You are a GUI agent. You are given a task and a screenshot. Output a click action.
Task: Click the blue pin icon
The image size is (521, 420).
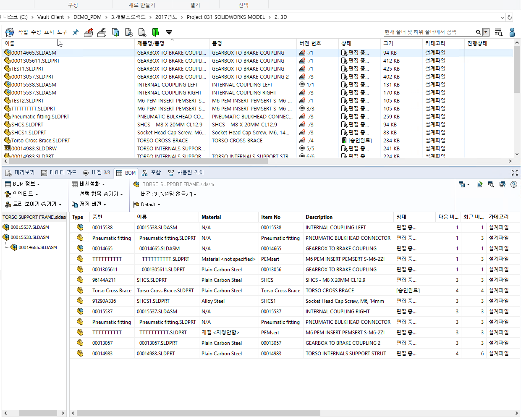[76, 32]
